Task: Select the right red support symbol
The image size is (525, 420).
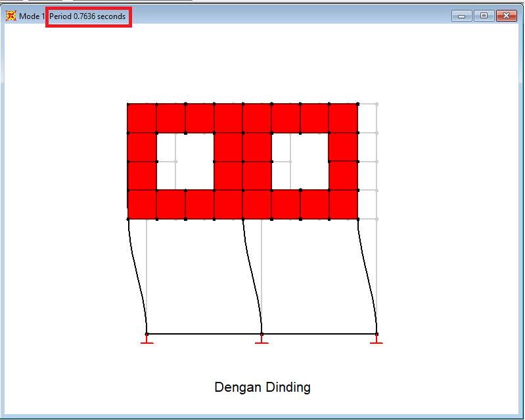Action: click(x=377, y=340)
